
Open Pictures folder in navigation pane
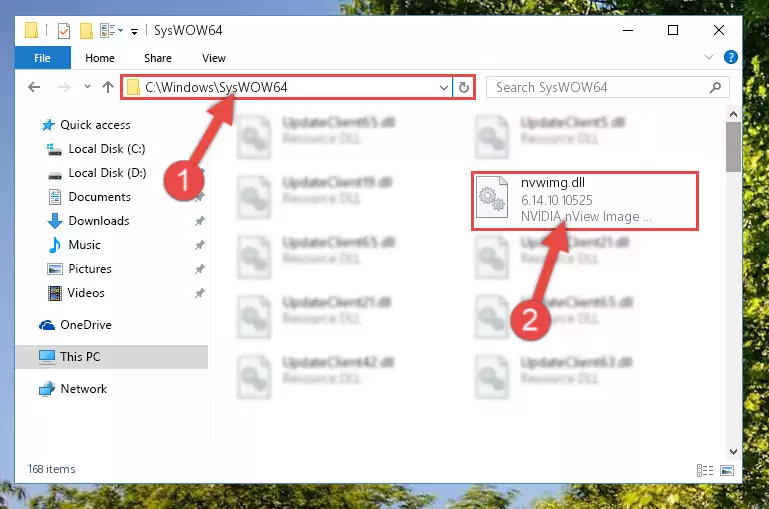(80, 269)
